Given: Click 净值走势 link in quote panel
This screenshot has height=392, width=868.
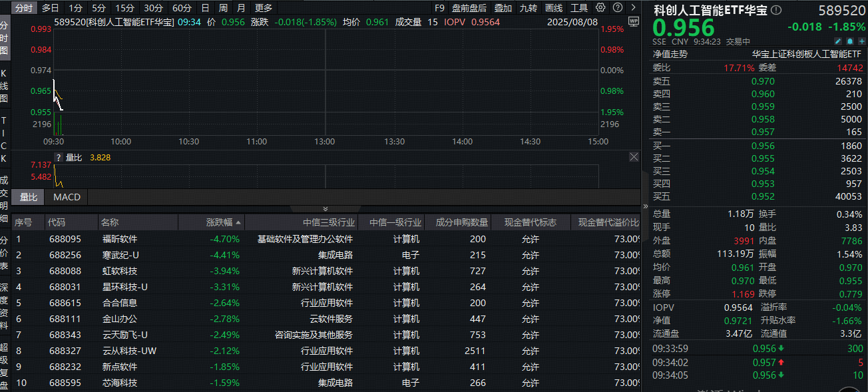Looking at the screenshot, I should point(670,55).
